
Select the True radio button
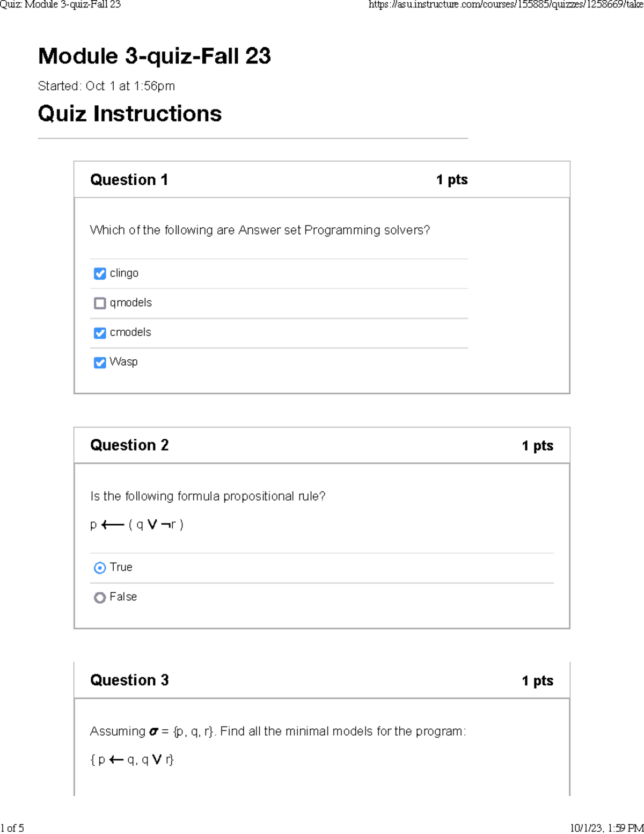pyautogui.click(x=100, y=568)
